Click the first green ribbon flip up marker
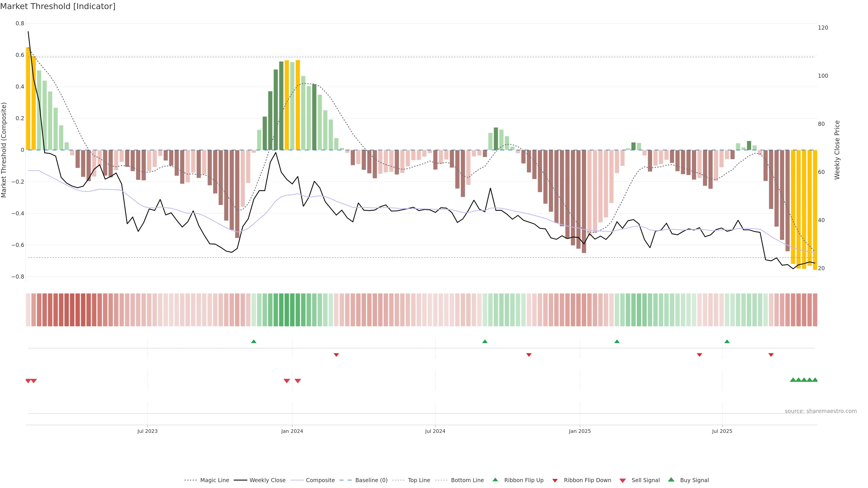The width and height of the screenshot is (868, 488). point(254,342)
